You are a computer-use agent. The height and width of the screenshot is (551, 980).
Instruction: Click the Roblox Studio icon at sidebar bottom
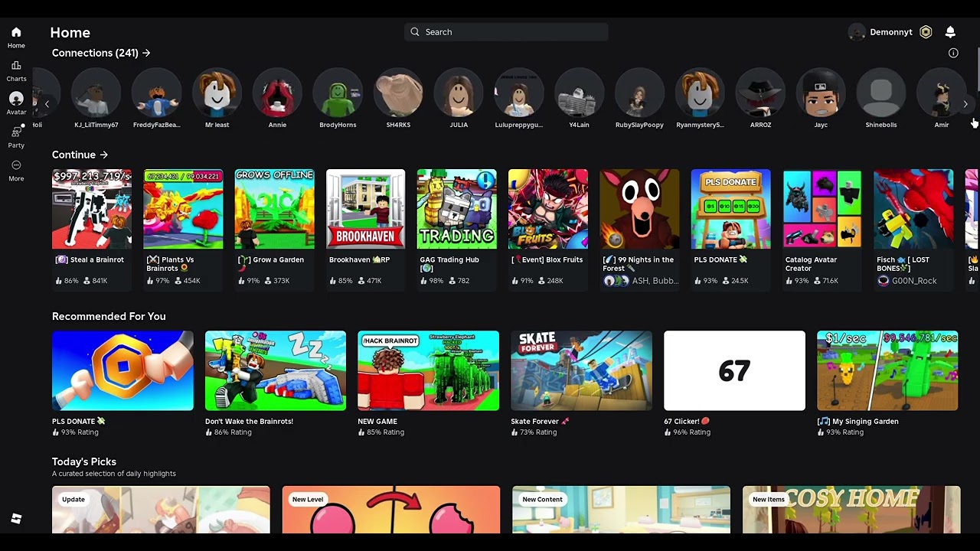pos(16,519)
